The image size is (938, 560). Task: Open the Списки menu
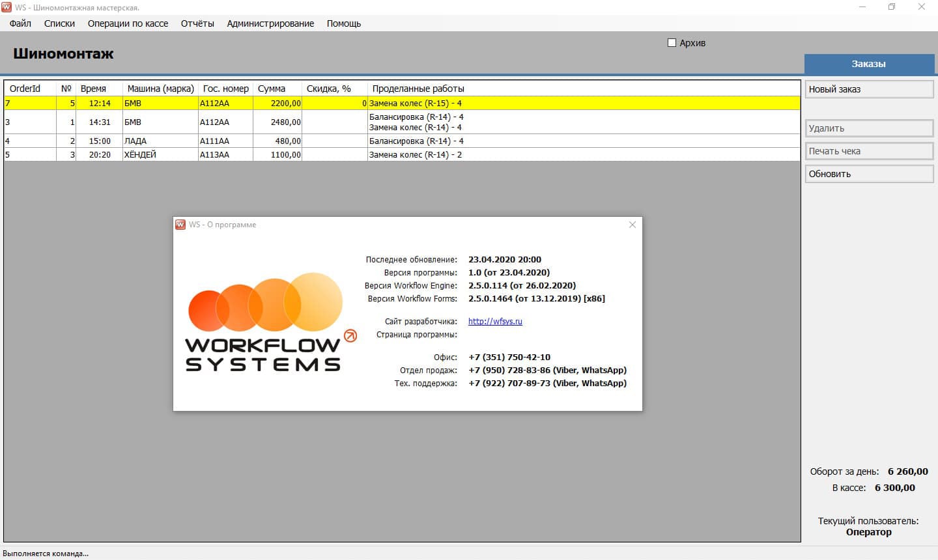click(x=59, y=23)
